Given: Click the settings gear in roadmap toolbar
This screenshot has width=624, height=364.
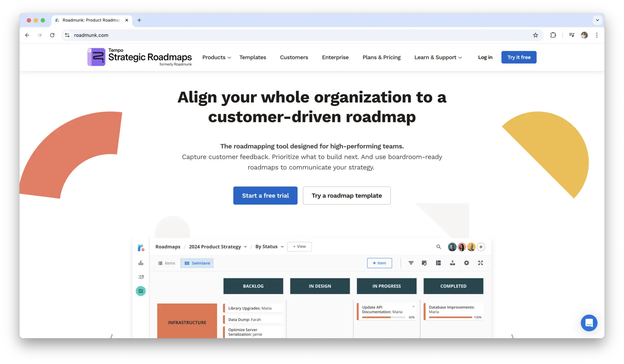Looking at the screenshot, I should pos(466,263).
